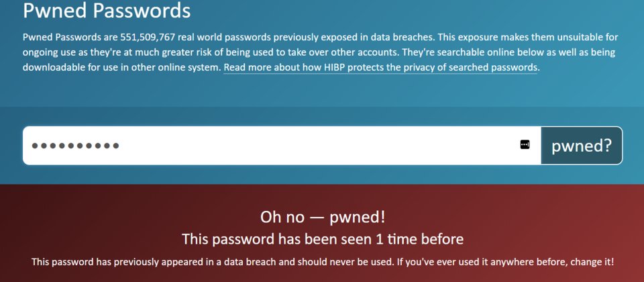Click the "Oh no — pwned!" result heading
This screenshot has height=282, width=644.
coord(323,217)
